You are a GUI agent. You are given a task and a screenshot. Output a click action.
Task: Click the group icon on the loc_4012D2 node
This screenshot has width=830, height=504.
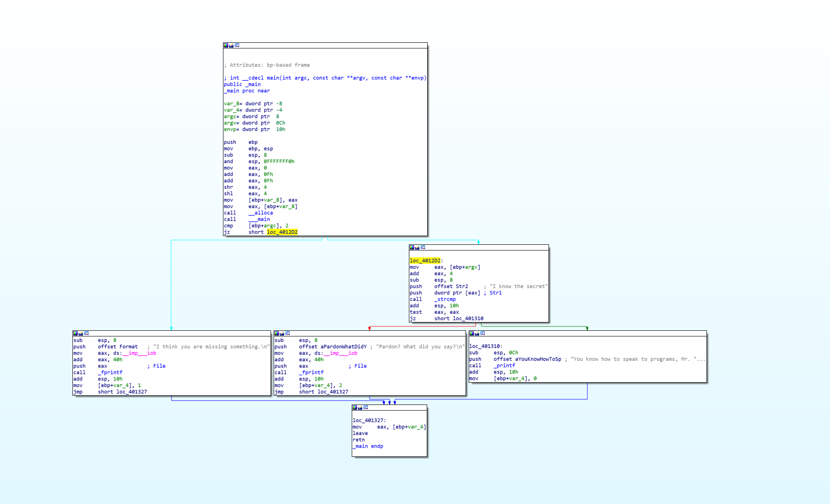click(423, 247)
